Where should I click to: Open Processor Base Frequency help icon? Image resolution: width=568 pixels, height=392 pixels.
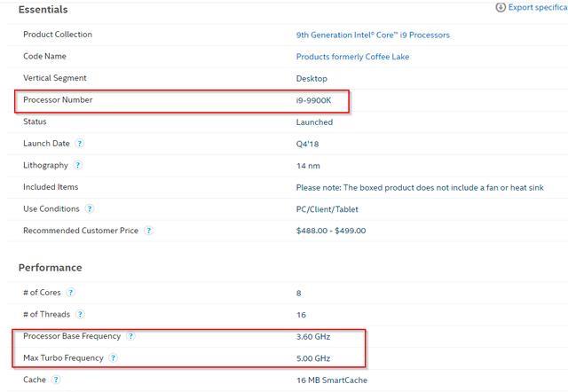(x=130, y=336)
